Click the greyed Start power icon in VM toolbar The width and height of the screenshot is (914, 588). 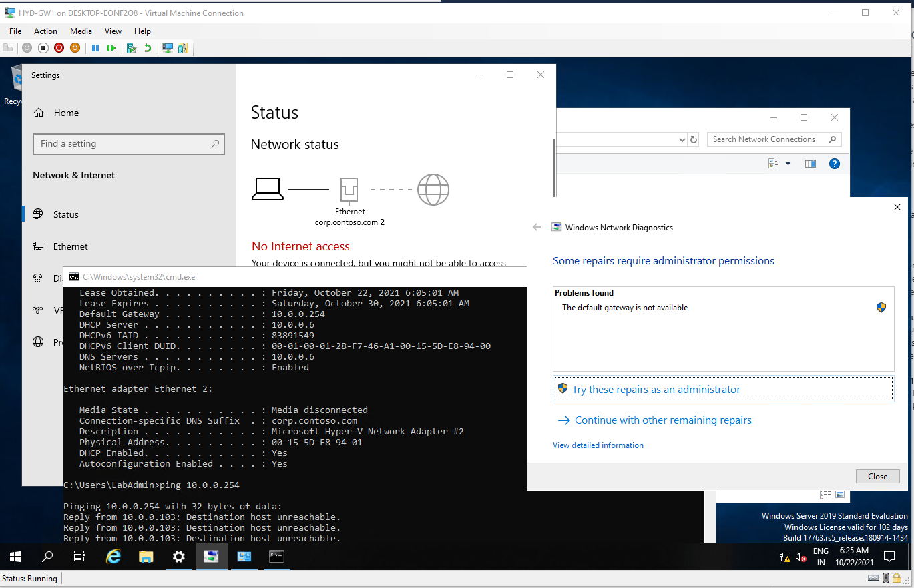coord(27,48)
